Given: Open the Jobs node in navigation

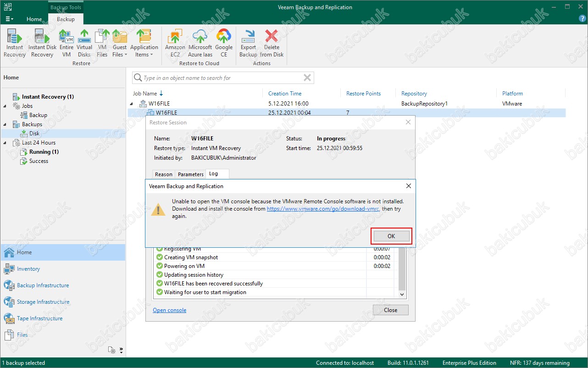Looking at the screenshot, I should (27, 106).
